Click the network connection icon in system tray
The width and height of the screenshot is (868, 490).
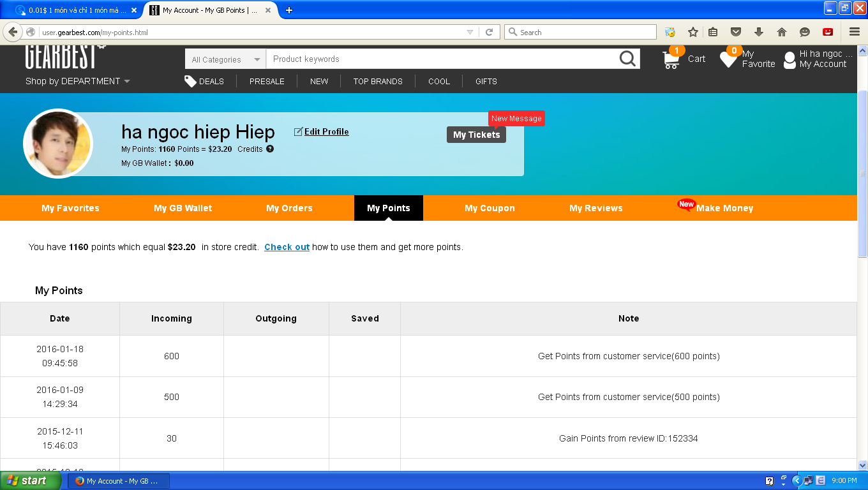pos(808,481)
